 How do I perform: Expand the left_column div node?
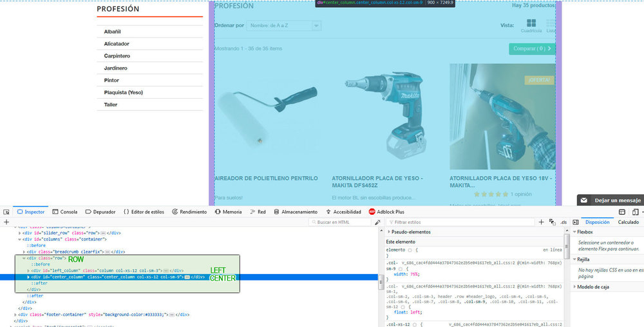pyautogui.click(x=28, y=271)
